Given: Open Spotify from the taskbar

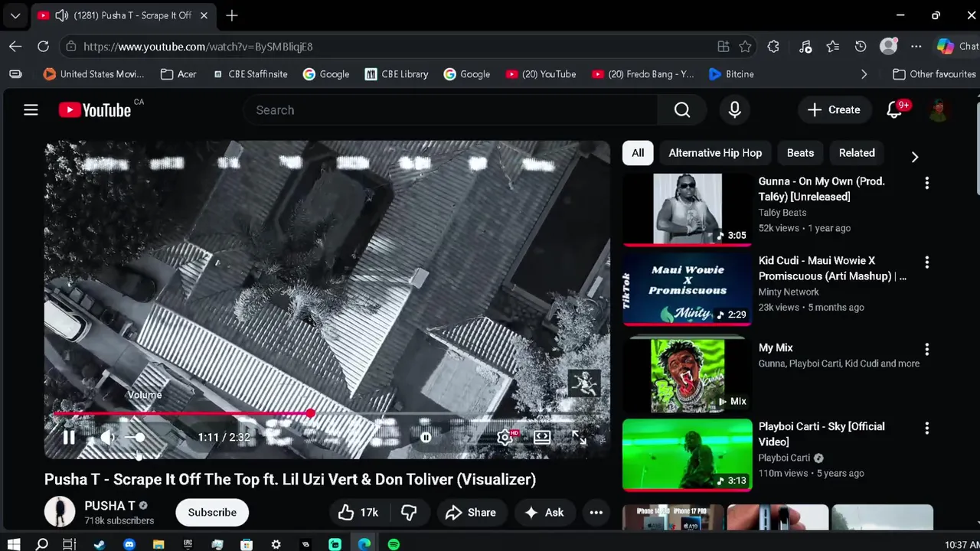Looking at the screenshot, I should 394,544.
